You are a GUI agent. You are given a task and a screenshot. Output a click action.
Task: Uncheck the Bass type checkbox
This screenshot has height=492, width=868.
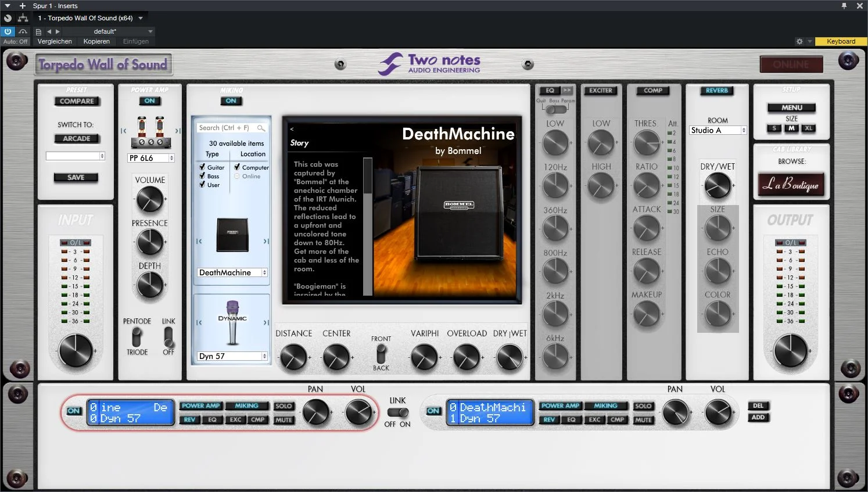point(202,175)
